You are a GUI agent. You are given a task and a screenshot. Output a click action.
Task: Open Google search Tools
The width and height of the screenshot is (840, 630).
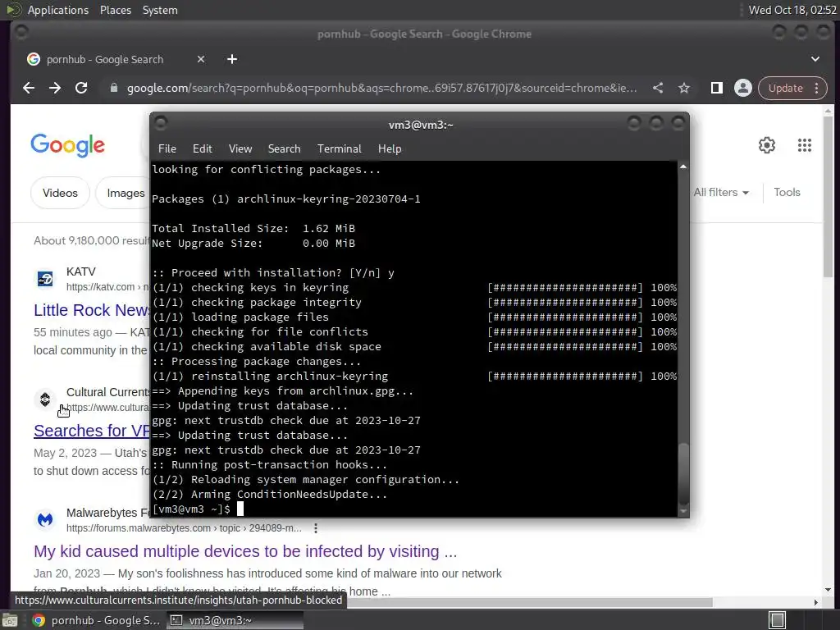(787, 192)
